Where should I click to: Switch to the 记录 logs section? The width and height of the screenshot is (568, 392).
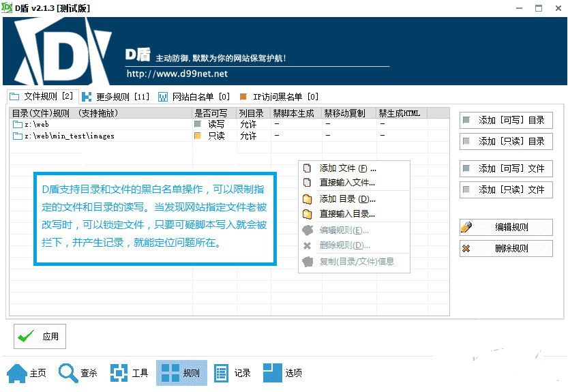click(x=233, y=373)
